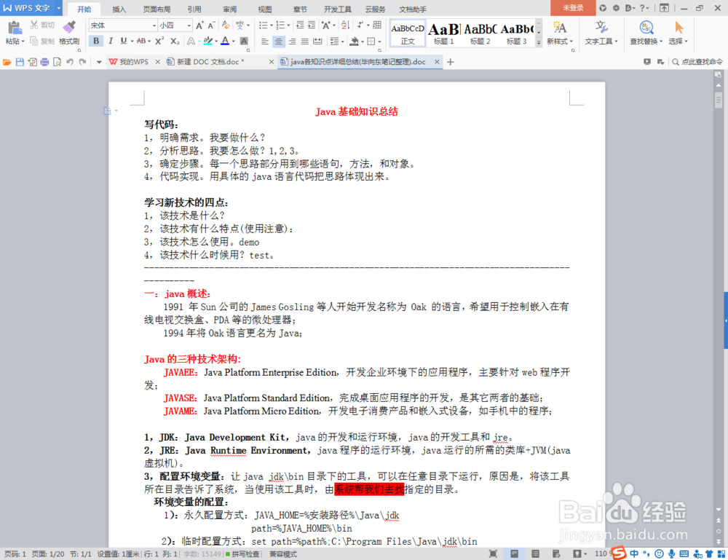The width and height of the screenshot is (728, 560).
Task: Click the shading paint bucket swatch
Action: pyautogui.click(x=355, y=42)
